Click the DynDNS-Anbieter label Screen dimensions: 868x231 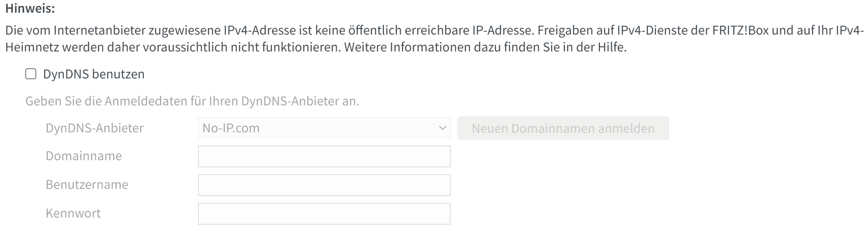point(95,128)
